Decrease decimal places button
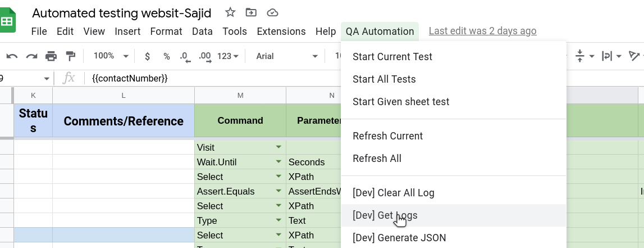Viewport: 644px width, 248px height. coord(184,56)
